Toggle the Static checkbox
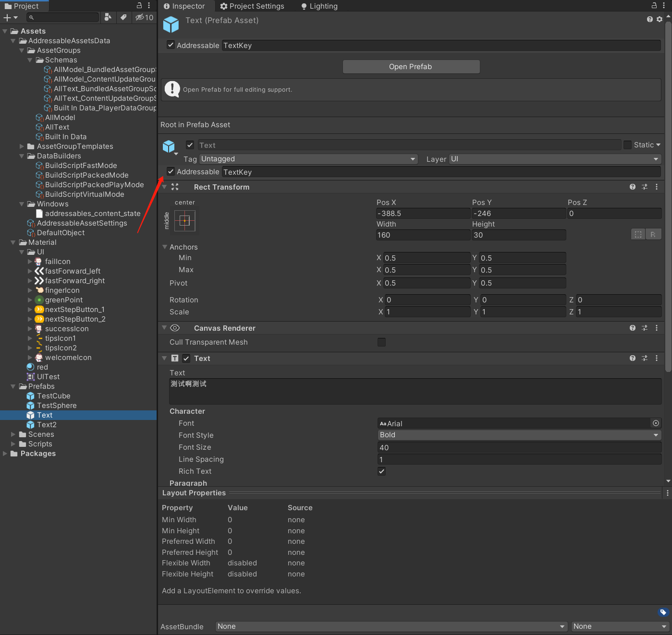This screenshot has height=635, width=672. point(627,144)
